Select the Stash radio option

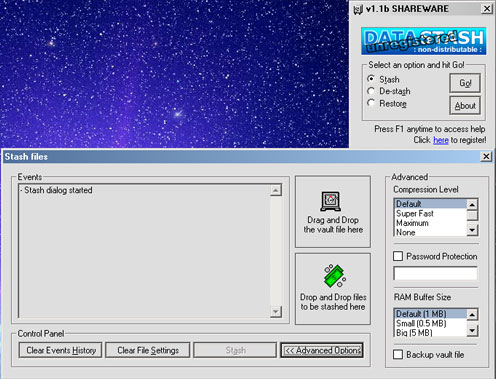click(371, 79)
